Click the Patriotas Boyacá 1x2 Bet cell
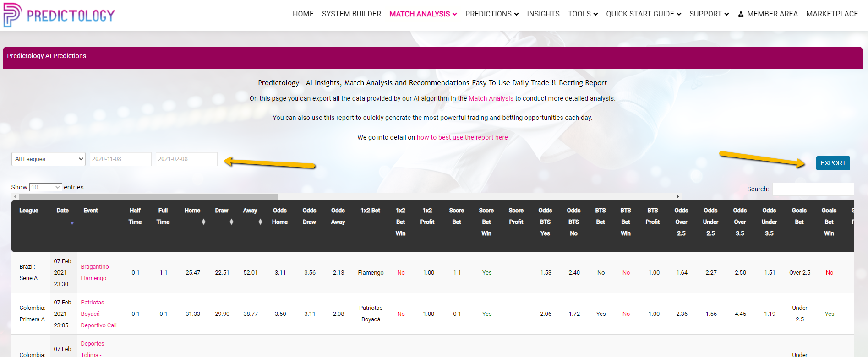 click(371, 314)
